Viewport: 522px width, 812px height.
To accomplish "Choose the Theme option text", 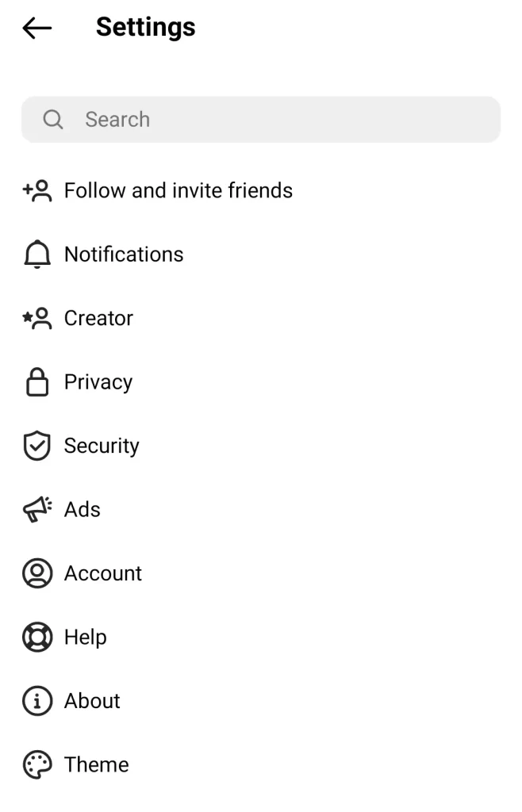I will (96, 764).
